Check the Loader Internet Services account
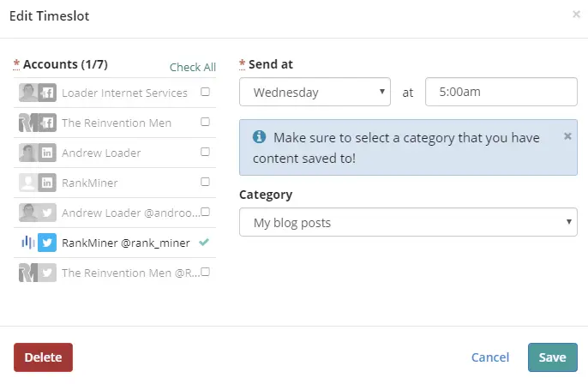The width and height of the screenshot is (588, 384). tap(205, 92)
